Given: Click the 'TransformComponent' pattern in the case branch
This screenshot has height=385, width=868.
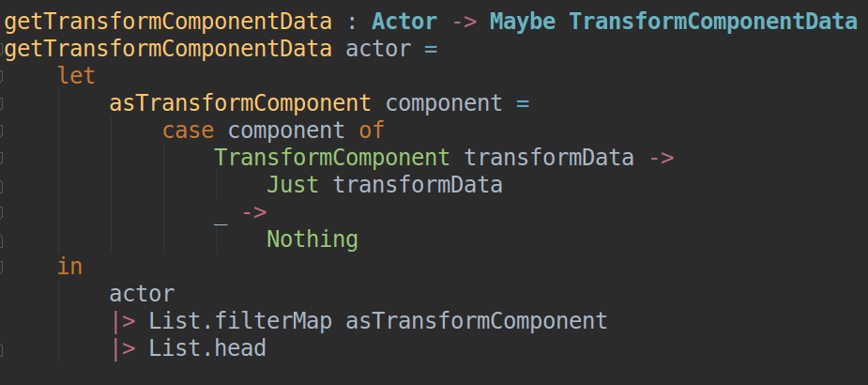Looking at the screenshot, I should click(x=332, y=158).
